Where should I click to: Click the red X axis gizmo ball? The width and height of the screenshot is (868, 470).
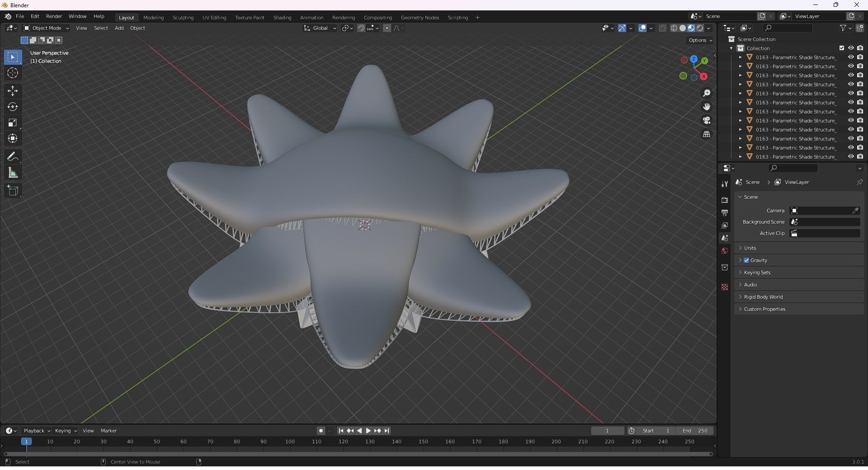tap(703, 76)
